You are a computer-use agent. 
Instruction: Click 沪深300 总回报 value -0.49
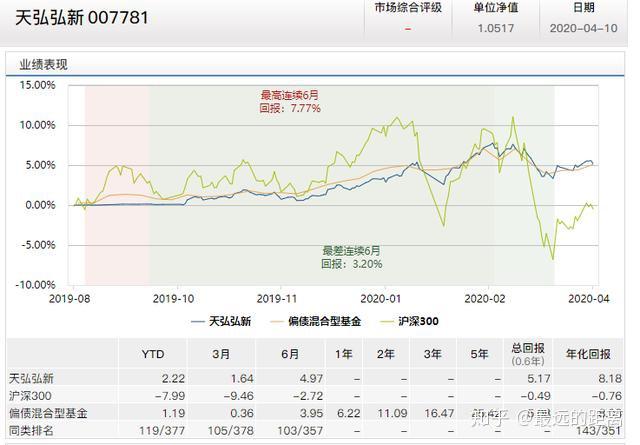[536, 396]
